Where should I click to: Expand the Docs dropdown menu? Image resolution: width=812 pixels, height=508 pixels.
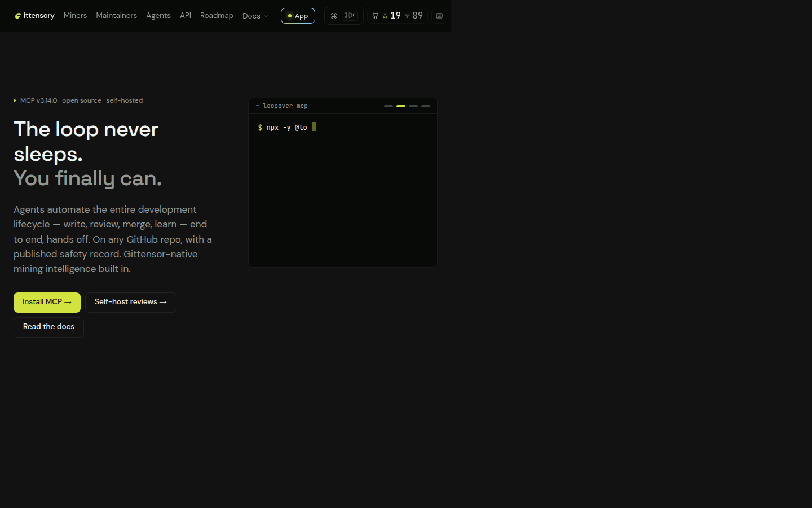point(255,16)
